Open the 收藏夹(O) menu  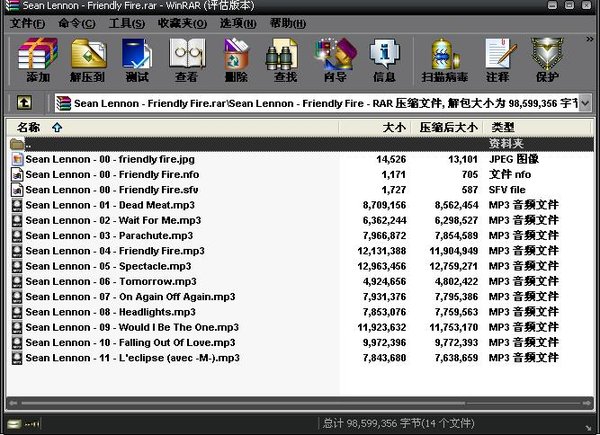coord(182,23)
